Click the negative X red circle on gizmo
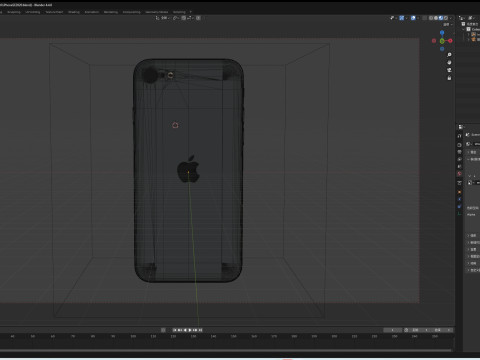Viewport: 480px width, 360px height. [x=434, y=41]
